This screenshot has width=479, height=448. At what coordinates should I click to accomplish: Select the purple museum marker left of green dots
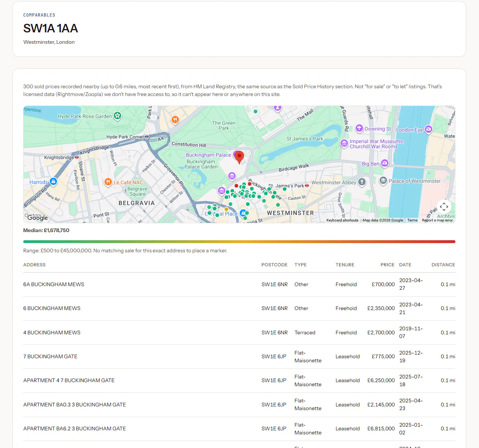221,191
